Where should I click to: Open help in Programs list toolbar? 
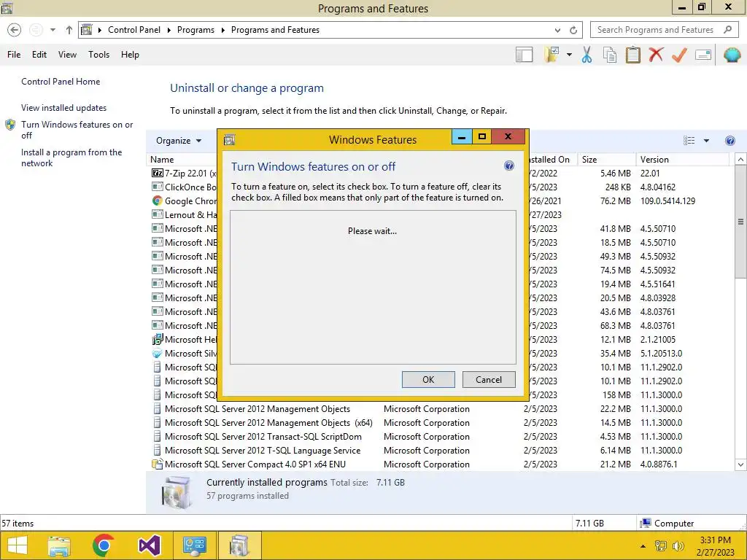(729, 141)
